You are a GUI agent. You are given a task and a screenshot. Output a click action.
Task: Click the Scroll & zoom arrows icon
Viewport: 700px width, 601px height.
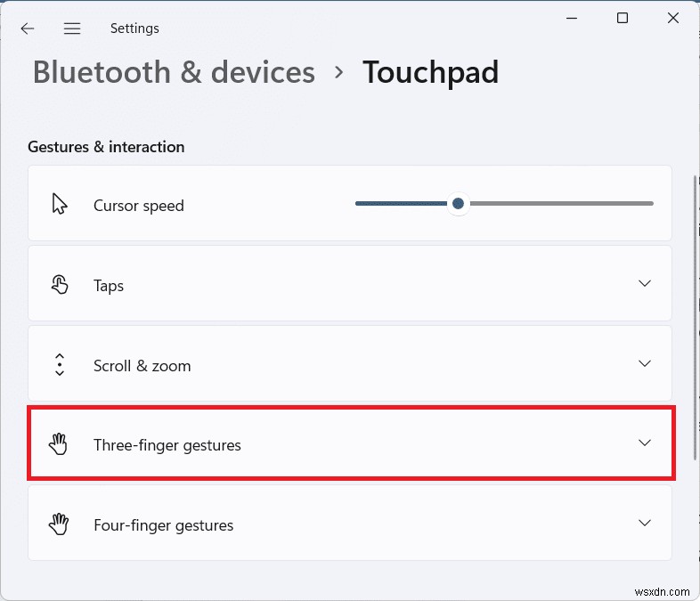(x=60, y=365)
